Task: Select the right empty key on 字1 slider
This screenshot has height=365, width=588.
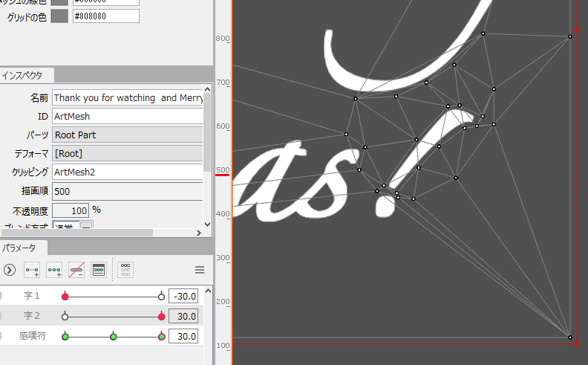Action: [161, 297]
